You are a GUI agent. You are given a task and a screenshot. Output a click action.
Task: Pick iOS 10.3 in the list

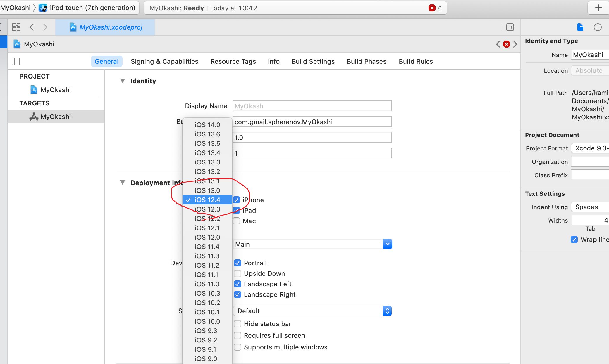pyautogui.click(x=207, y=293)
